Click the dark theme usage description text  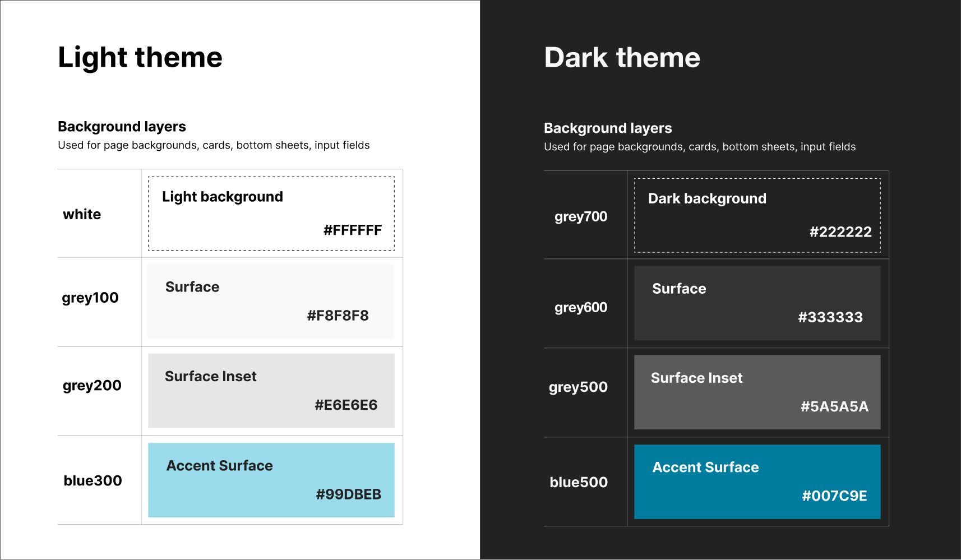(700, 147)
